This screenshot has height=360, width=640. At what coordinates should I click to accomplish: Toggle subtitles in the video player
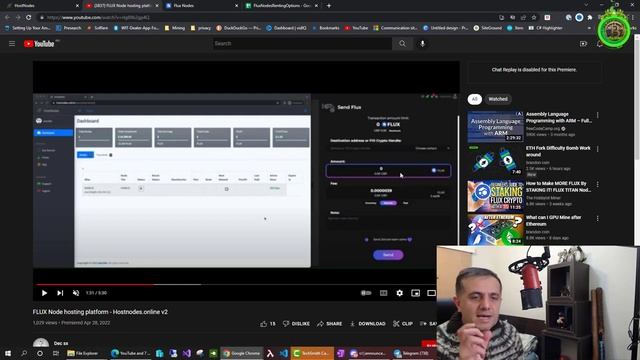[x=383, y=293]
